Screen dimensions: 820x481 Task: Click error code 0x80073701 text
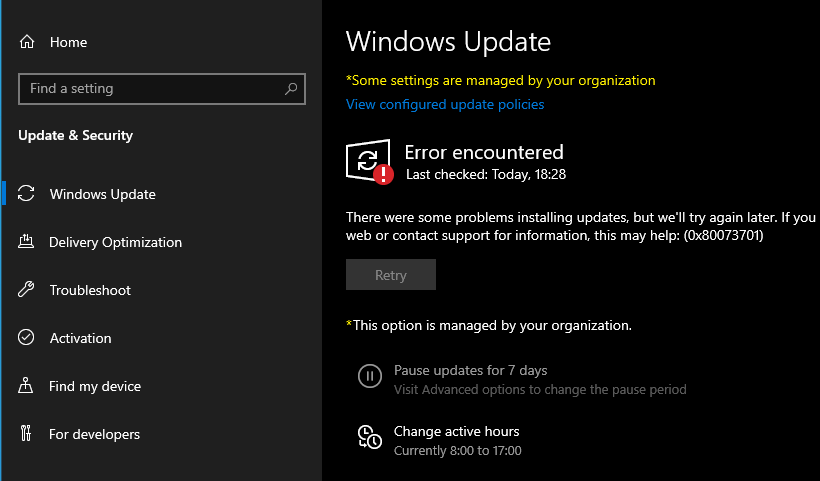(x=723, y=235)
